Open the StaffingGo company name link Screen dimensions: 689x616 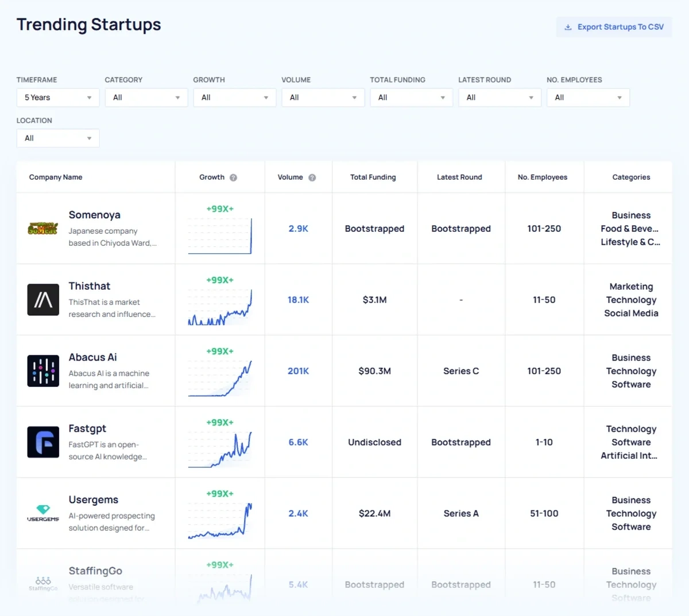point(95,571)
